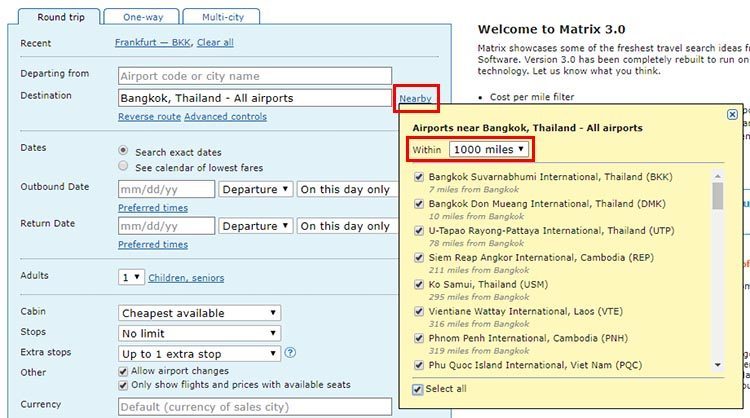Open the Outbound Departure dropdown
Screen dimensions: 750x418
(x=255, y=189)
